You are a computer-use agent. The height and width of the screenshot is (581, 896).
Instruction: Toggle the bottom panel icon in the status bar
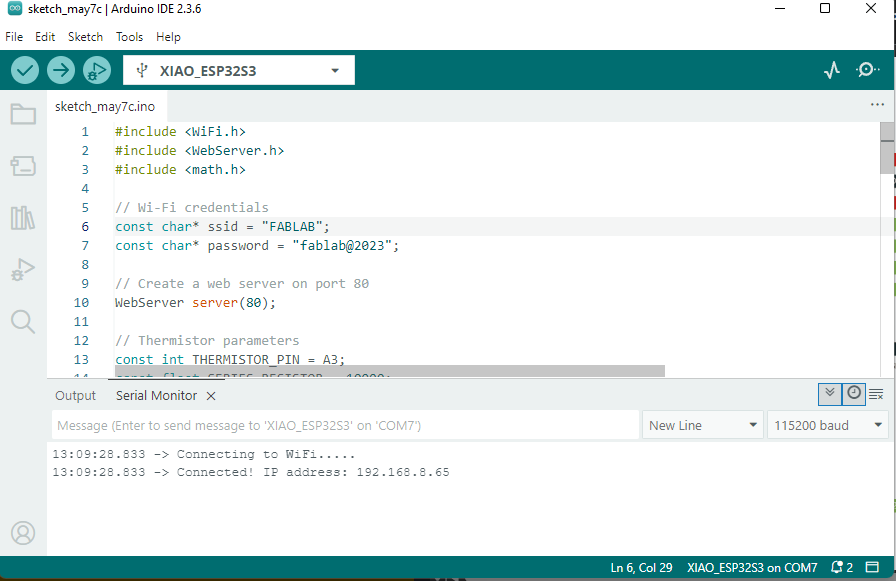(872, 567)
